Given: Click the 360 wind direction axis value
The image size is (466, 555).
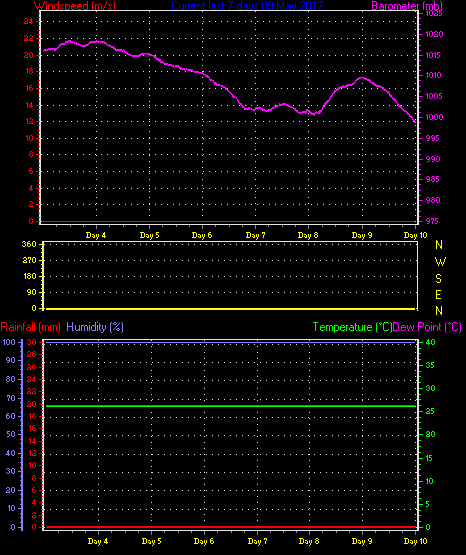Looking at the screenshot, I should pos(29,244).
